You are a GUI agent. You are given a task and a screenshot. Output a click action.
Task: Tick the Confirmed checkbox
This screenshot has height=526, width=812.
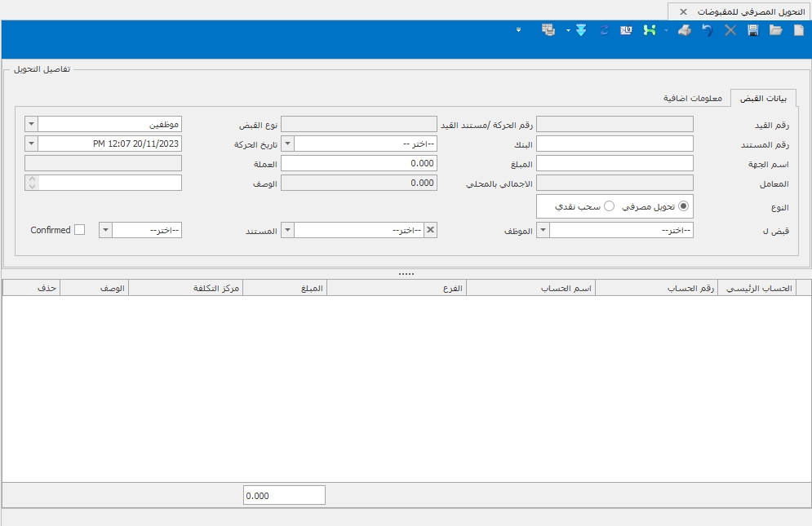click(x=79, y=230)
